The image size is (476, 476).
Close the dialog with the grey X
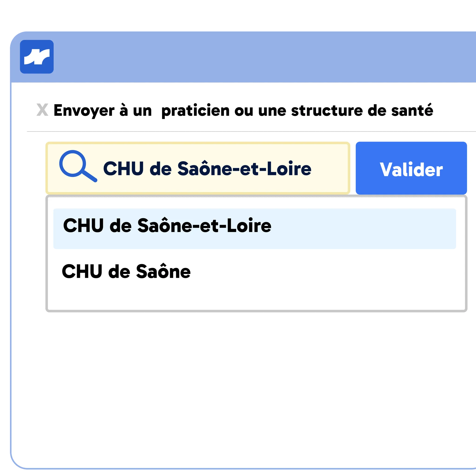point(42,110)
